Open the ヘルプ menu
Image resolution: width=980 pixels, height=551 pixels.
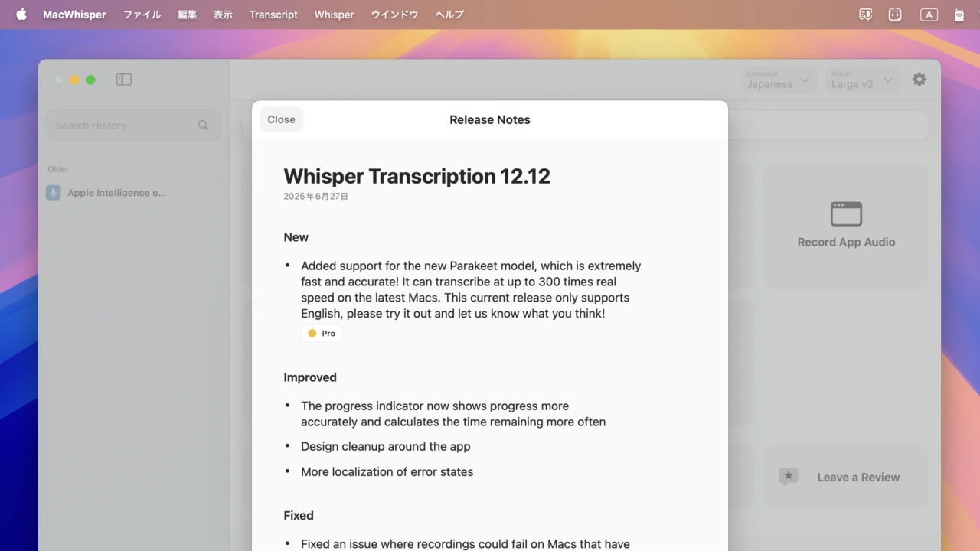coord(449,15)
